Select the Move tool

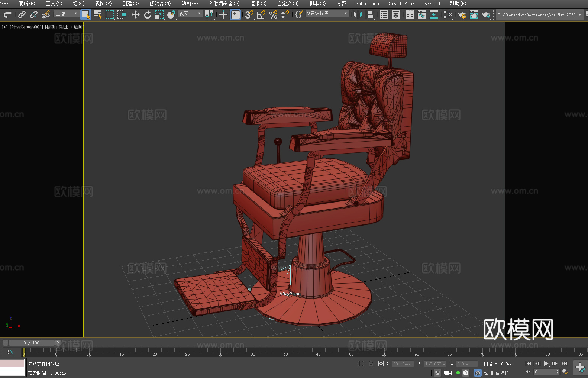pyautogui.click(x=136, y=14)
